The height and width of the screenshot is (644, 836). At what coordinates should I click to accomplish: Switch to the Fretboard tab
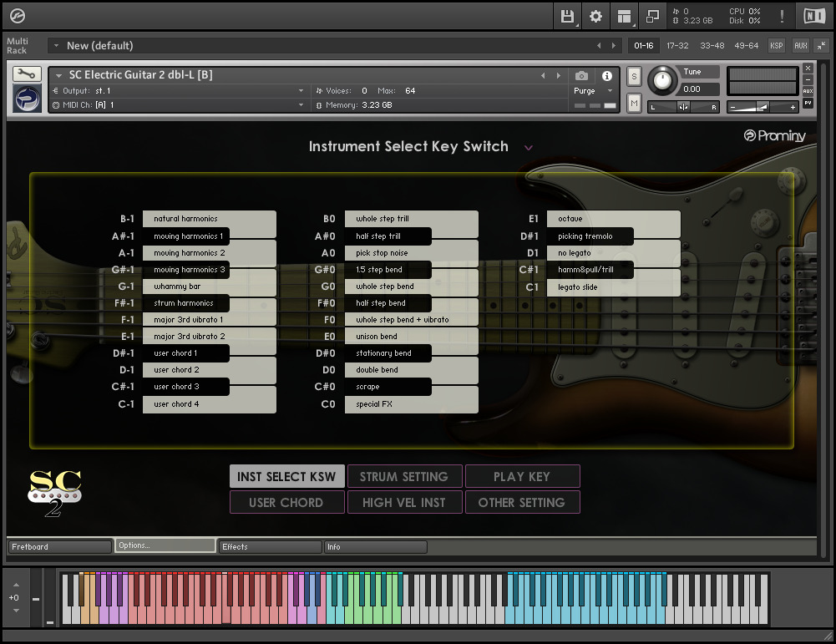[x=60, y=547]
